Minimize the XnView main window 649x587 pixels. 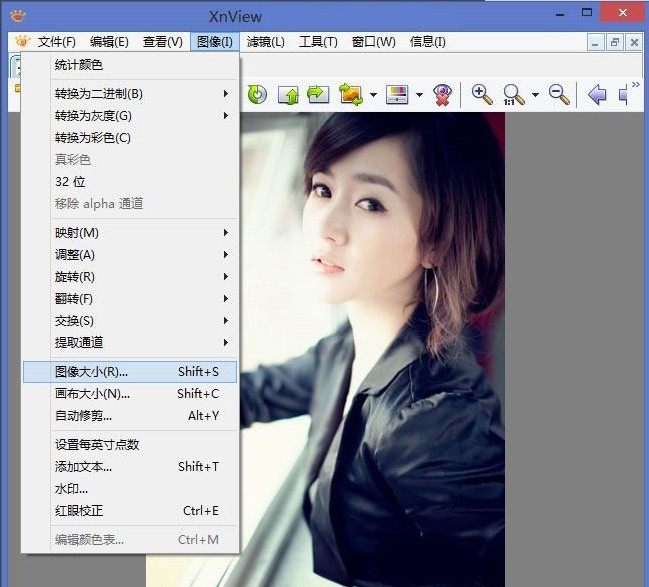[x=560, y=14]
